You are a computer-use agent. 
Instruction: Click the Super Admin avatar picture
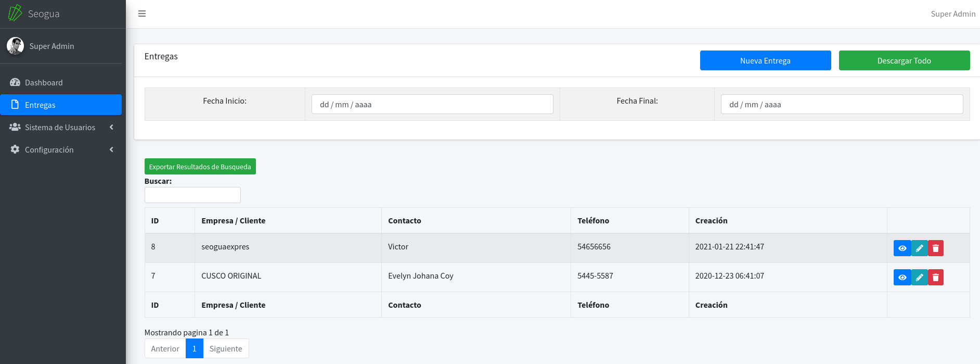[15, 46]
